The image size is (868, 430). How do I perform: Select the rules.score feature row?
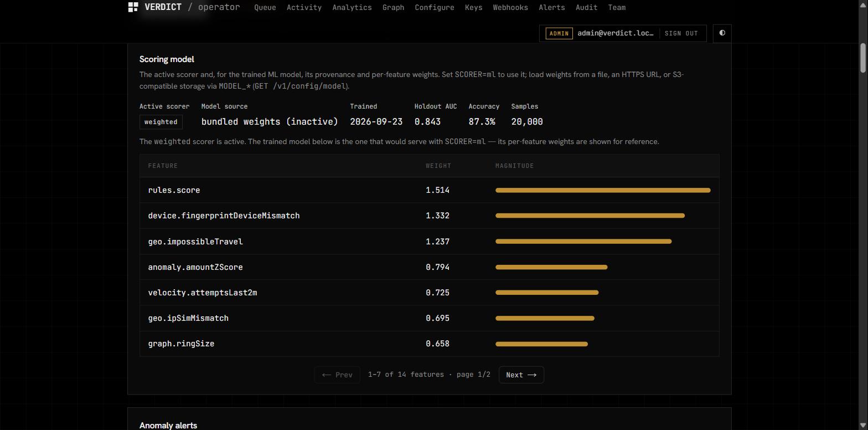click(430, 191)
